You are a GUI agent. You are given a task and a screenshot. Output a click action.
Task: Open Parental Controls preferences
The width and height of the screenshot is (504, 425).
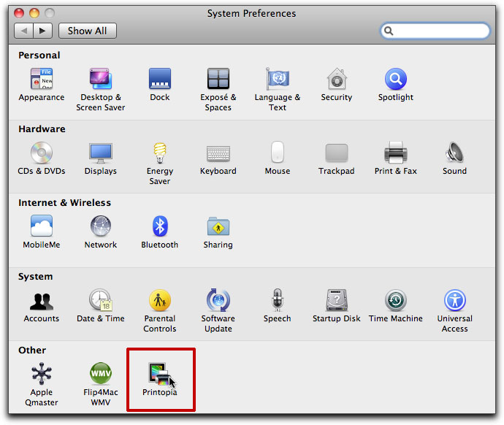159,301
